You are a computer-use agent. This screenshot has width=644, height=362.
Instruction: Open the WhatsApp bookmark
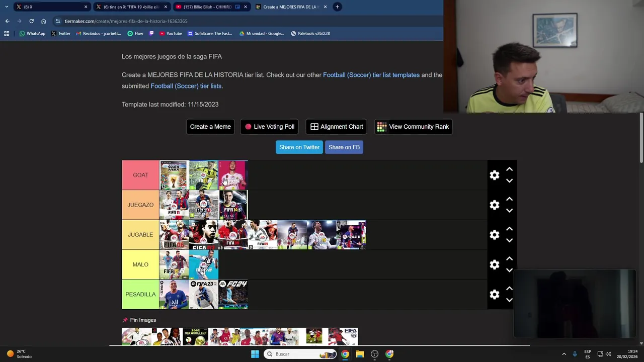pos(32,33)
